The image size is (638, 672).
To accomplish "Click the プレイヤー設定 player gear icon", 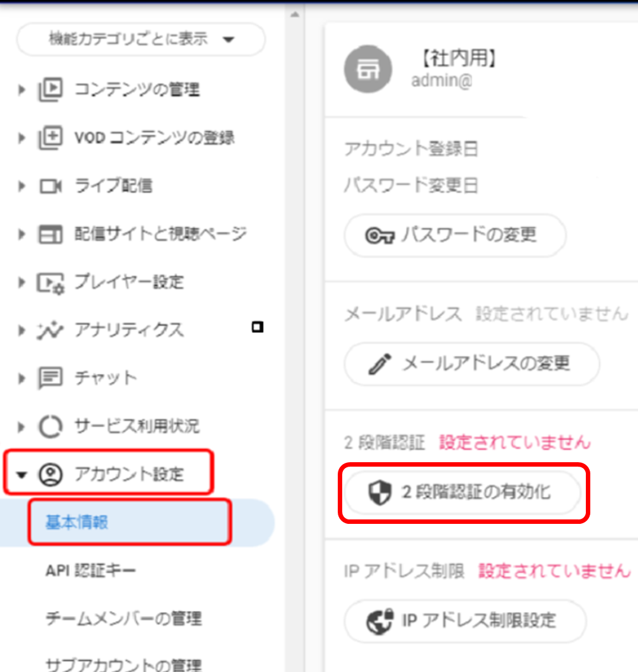I will [x=51, y=282].
